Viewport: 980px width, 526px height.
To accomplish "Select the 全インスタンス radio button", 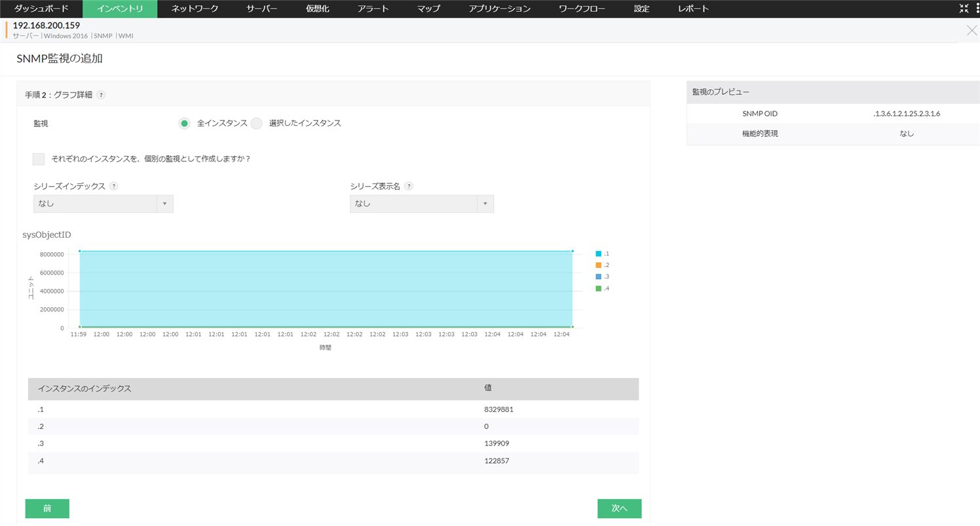I will (x=185, y=123).
